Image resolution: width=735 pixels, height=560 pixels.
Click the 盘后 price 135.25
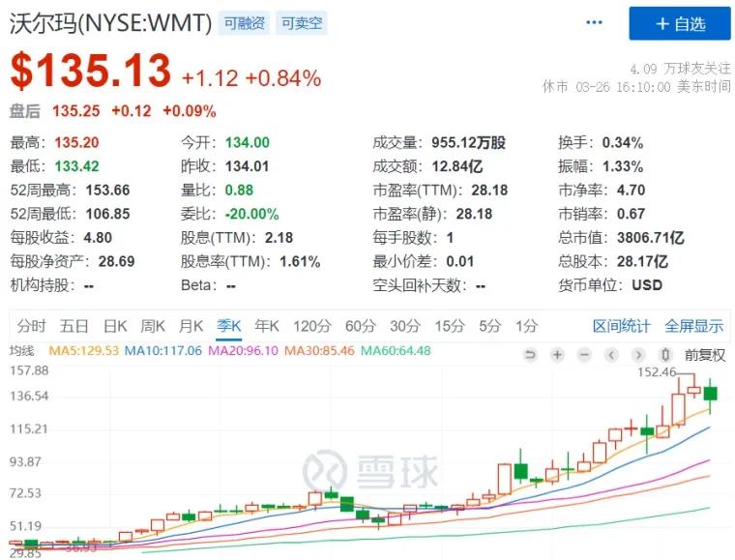(x=76, y=111)
